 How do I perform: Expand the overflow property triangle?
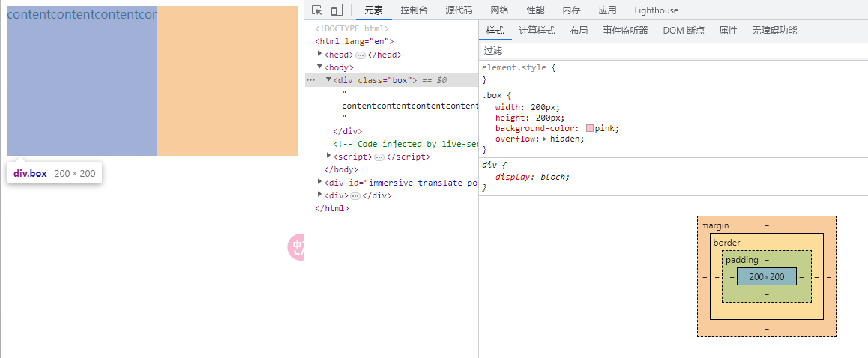click(x=545, y=139)
